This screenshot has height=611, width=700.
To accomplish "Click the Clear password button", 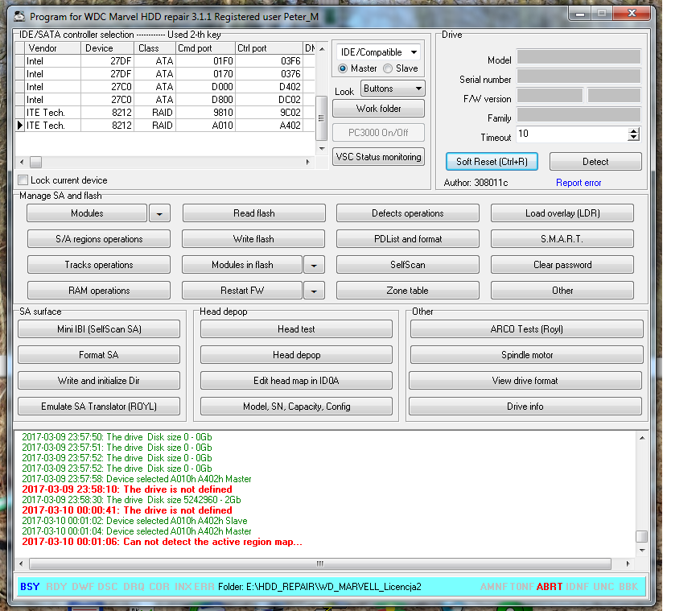I will [562, 265].
